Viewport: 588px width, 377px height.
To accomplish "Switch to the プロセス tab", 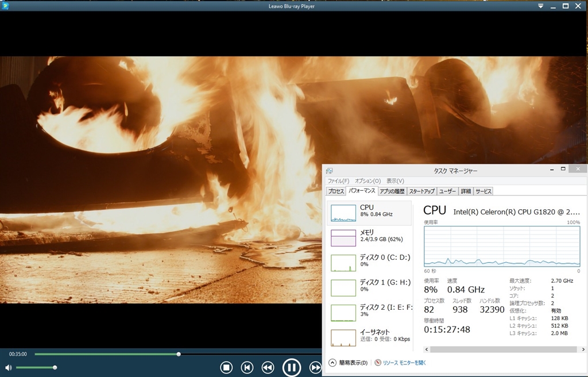I will point(336,191).
